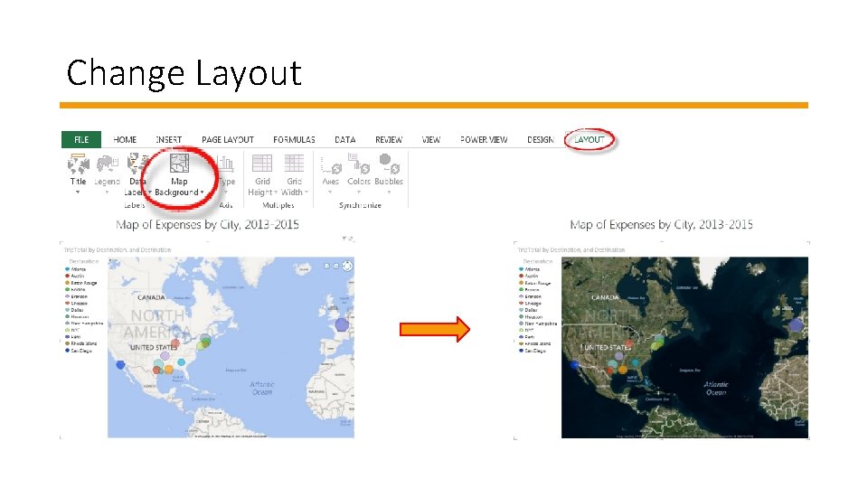Click the filter icon above the light map

344,239
